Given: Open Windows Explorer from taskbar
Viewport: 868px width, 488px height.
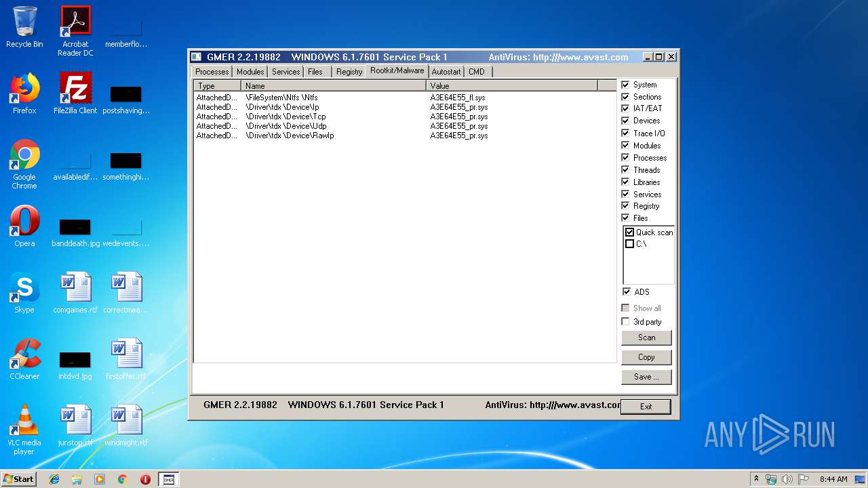Looking at the screenshot, I should (x=77, y=479).
